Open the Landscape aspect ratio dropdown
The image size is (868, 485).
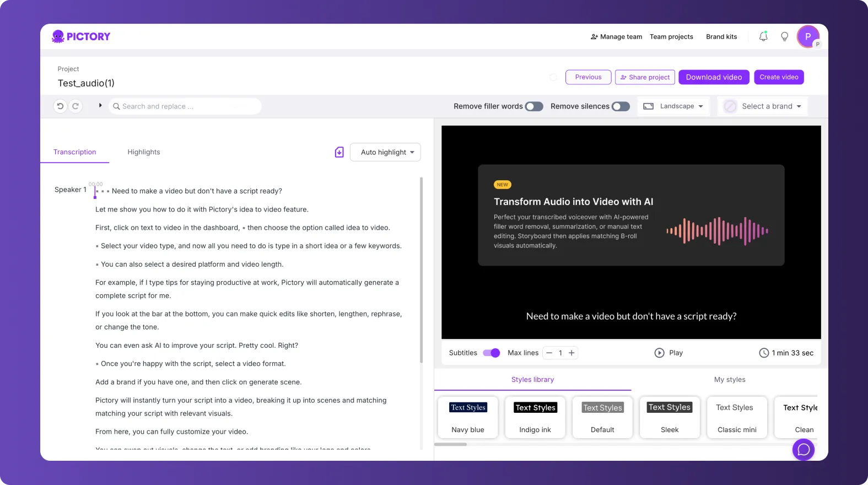pos(673,106)
